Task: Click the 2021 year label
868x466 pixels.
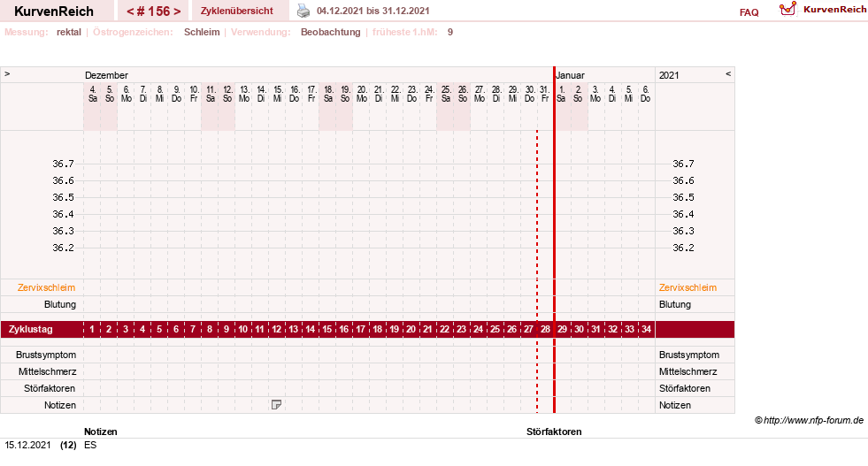Action: [669, 75]
